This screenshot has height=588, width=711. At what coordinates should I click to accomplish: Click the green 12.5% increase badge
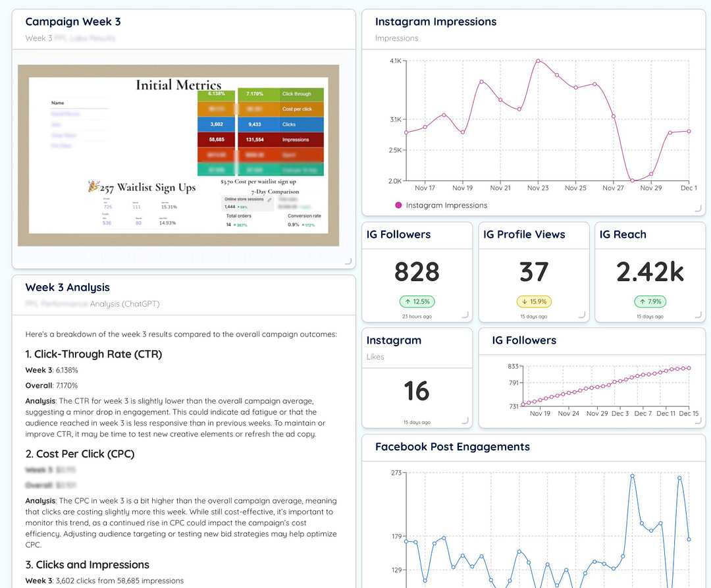tap(417, 302)
